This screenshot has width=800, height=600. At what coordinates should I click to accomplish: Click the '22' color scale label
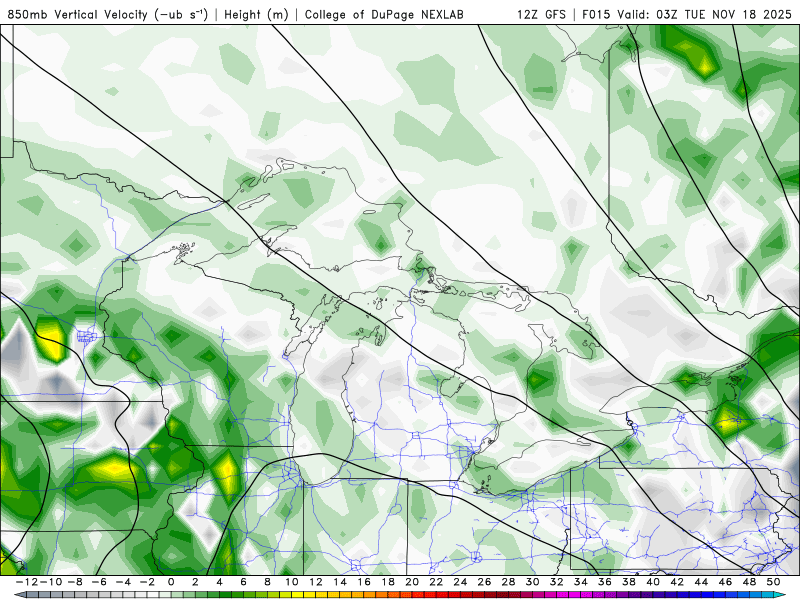(x=436, y=582)
